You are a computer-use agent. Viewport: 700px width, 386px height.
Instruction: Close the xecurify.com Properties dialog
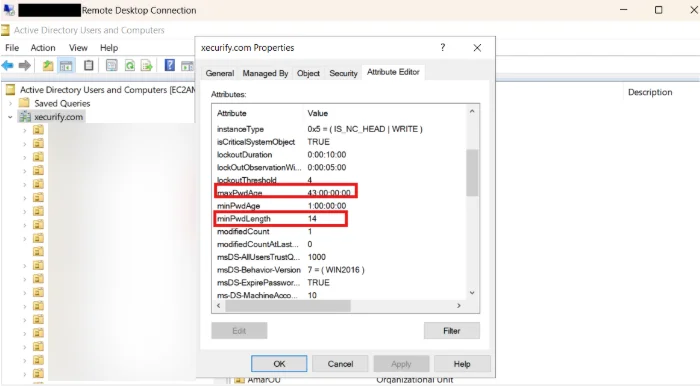click(477, 48)
